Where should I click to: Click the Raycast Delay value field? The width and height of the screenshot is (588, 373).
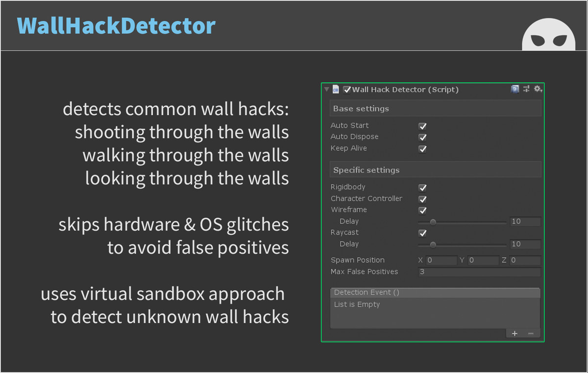(x=525, y=244)
